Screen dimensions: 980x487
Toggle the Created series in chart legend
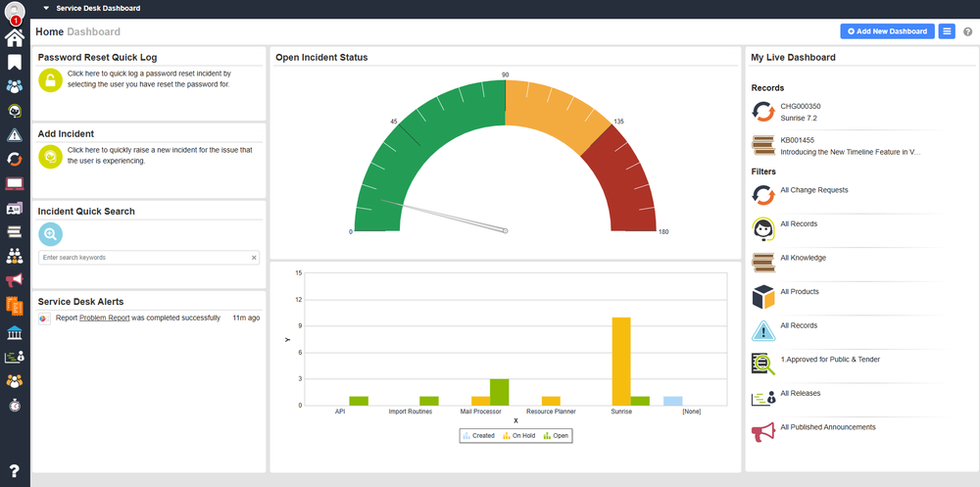[479, 436]
